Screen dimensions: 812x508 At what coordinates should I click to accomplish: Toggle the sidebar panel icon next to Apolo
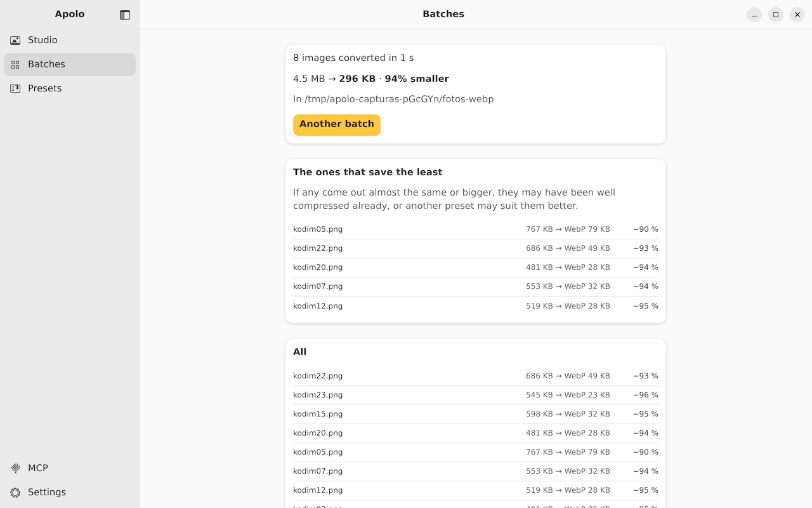[x=125, y=15]
